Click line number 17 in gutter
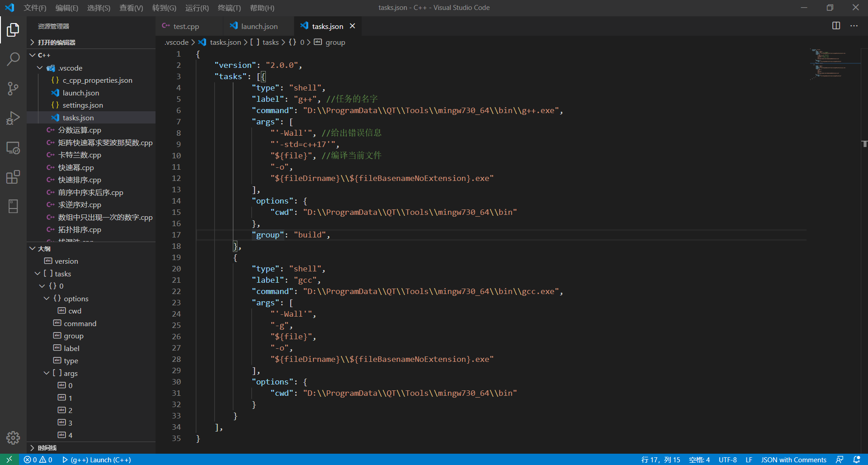 point(176,235)
